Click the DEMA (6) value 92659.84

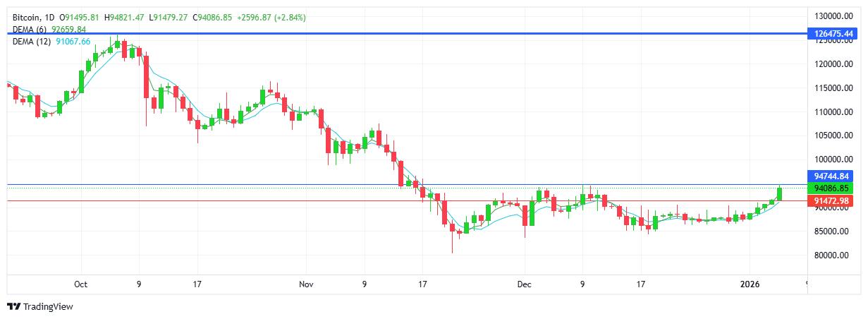coord(69,30)
